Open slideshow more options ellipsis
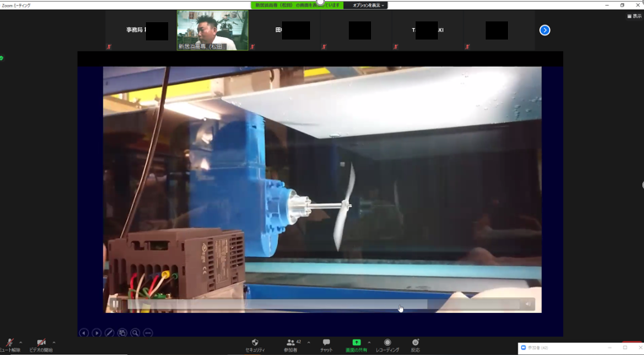644x355 pixels. (148, 333)
